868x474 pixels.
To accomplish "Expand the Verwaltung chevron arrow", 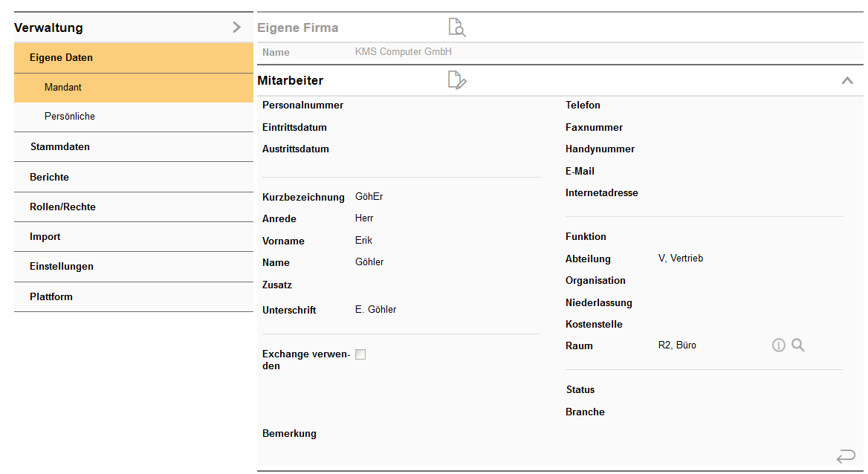I will 236,27.
